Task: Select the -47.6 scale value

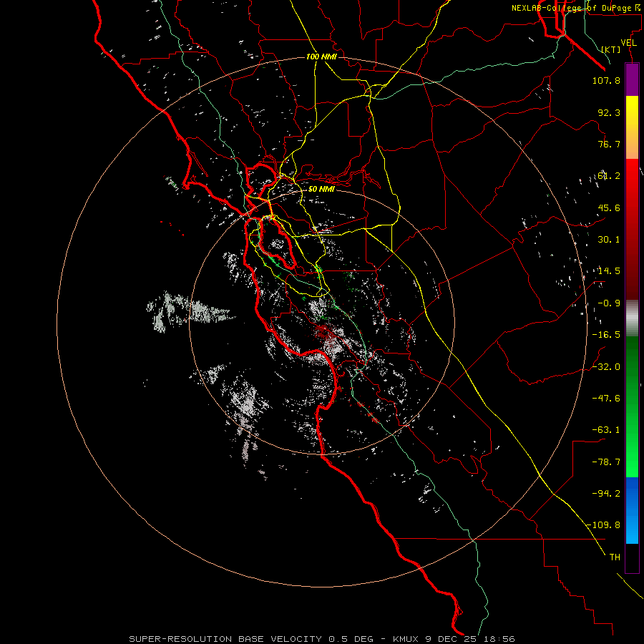Action: pyautogui.click(x=606, y=399)
